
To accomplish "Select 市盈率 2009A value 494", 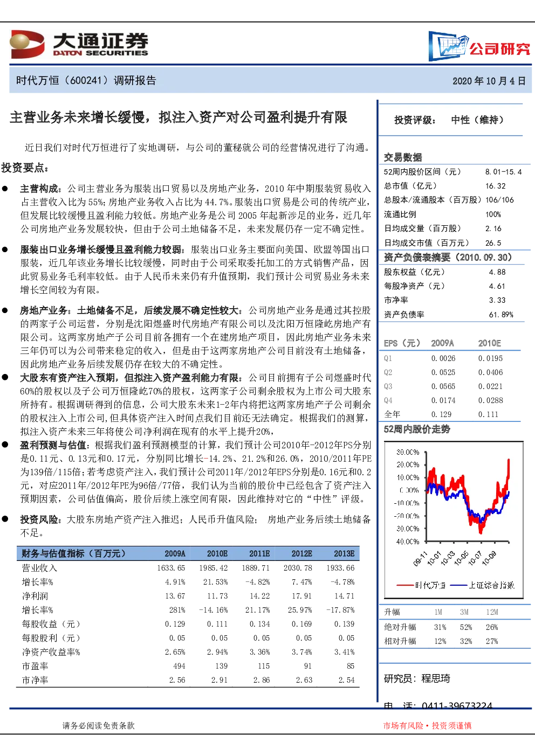I will point(179,666).
